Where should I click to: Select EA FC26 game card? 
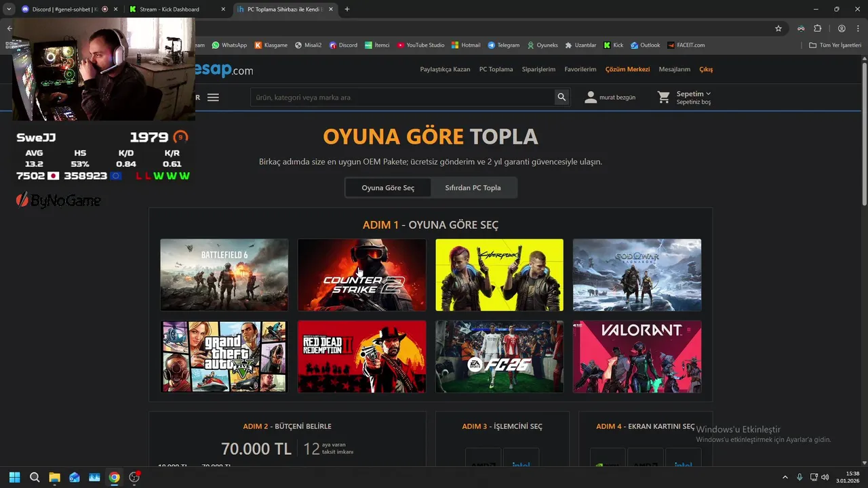point(499,357)
